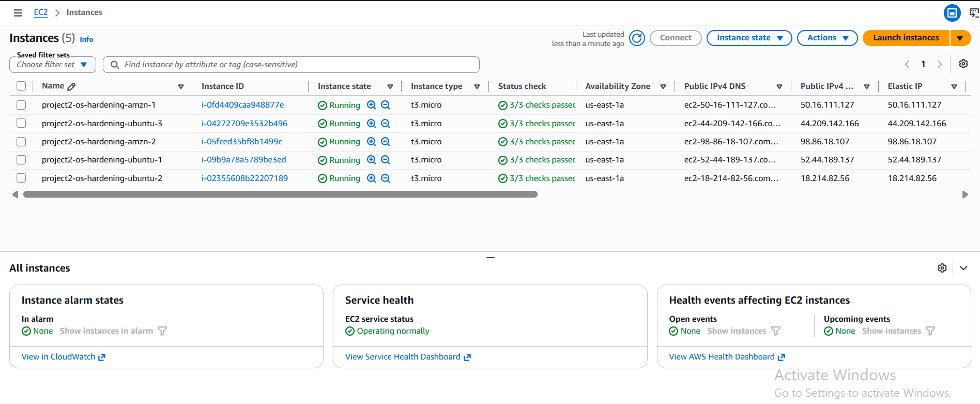
Task: Zoom in filter on amzn-1 instance state
Action: [371, 105]
